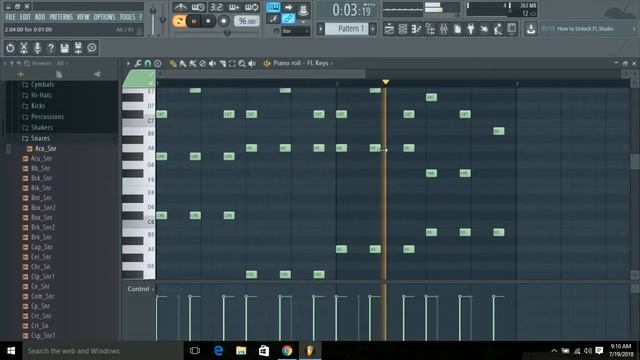This screenshot has width=640, height=360.
Task: Select the piano roll draw pencil tool
Action: pyautogui.click(x=173, y=63)
